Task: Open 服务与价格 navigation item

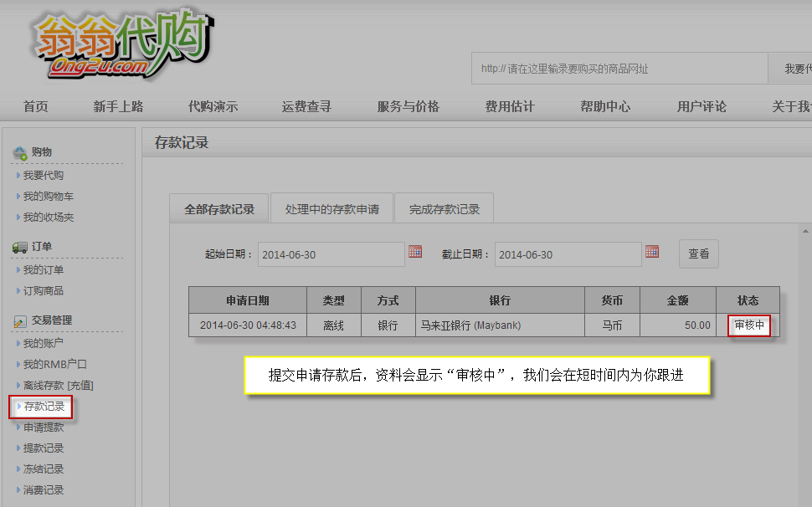Action: [x=408, y=106]
